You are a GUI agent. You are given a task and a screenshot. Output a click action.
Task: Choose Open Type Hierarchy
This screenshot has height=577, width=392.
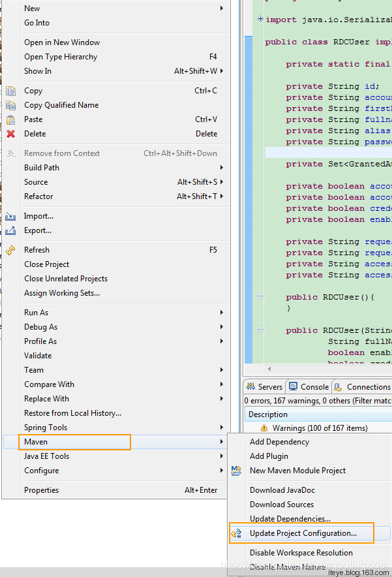116,57
